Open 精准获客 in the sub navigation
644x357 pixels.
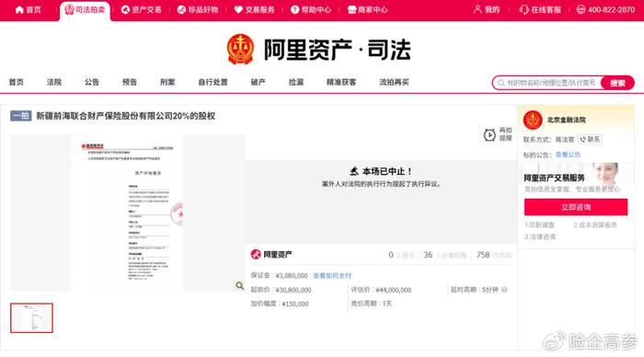(341, 82)
